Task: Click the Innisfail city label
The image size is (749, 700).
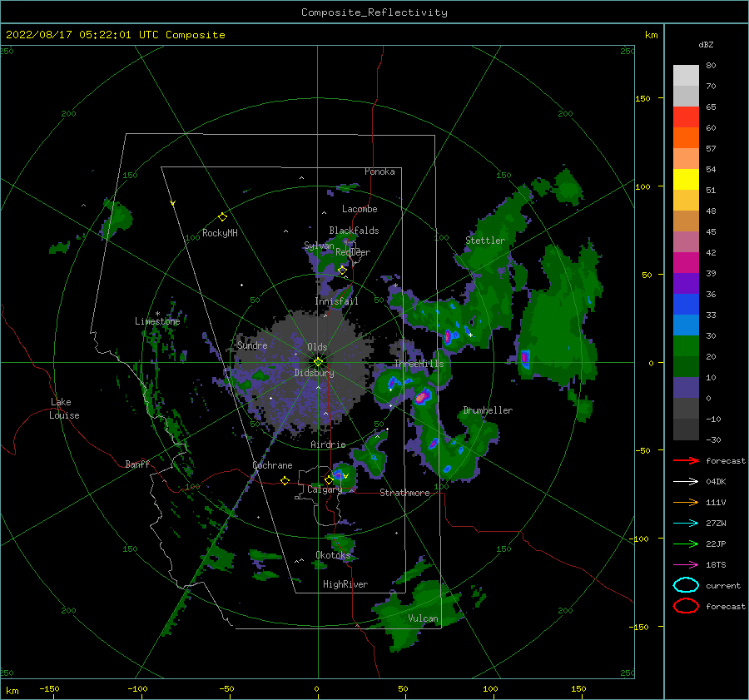Action: (336, 301)
